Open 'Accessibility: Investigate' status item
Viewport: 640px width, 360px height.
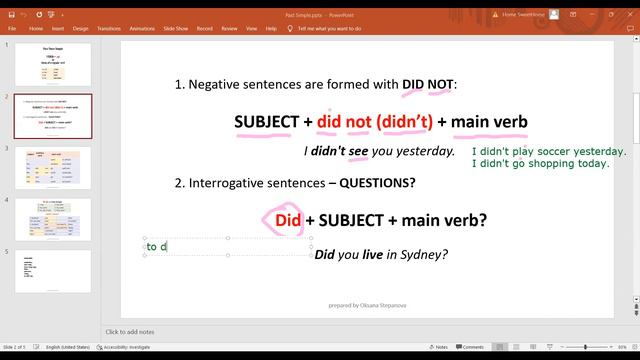pyautogui.click(x=124, y=347)
